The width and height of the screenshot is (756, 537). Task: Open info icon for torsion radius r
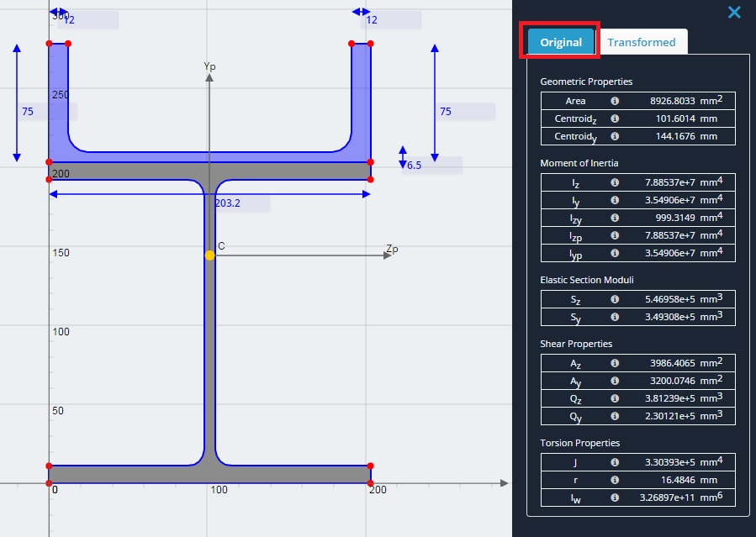pos(615,480)
